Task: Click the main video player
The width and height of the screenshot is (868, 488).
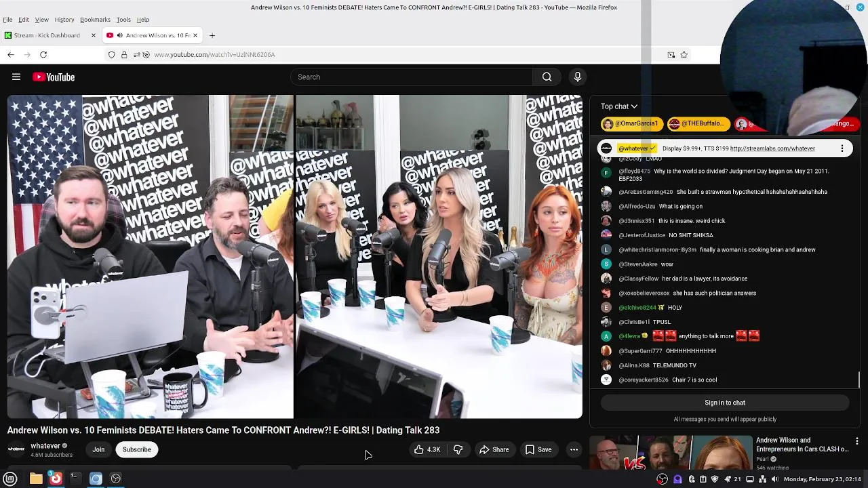Action: click(x=295, y=257)
